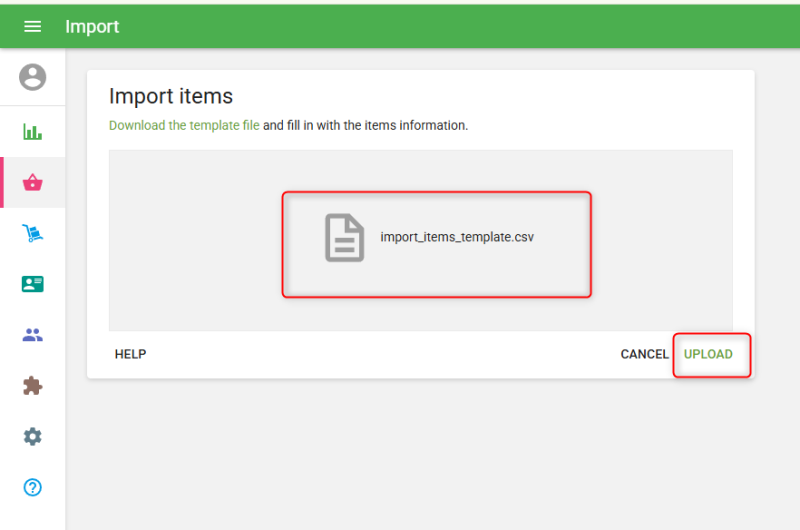Click the HELP button in dialog
800x530 pixels.
(130, 354)
